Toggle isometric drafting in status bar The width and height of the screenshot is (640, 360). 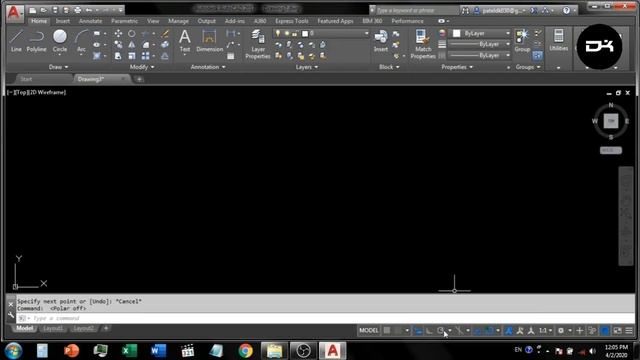459,331
